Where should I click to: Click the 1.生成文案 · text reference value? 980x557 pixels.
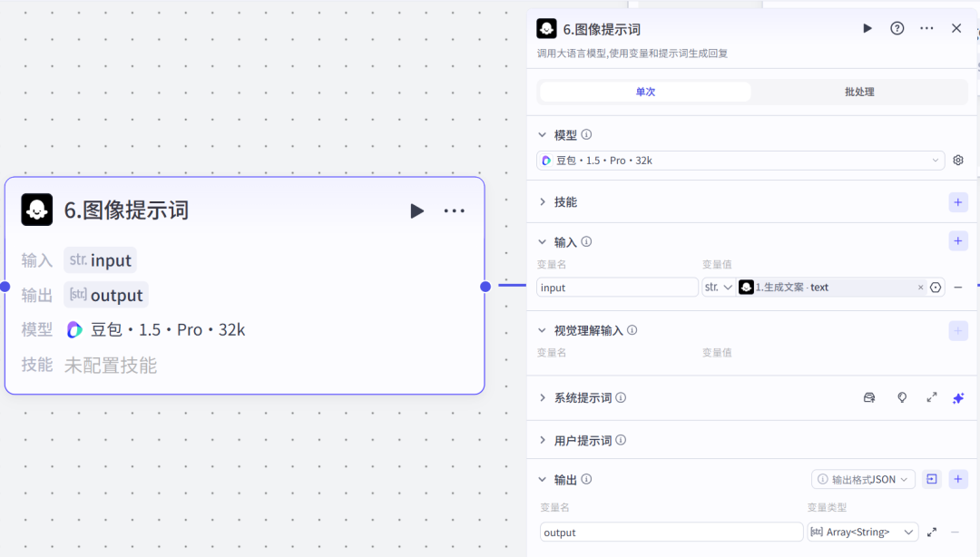click(x=792, y=288)
